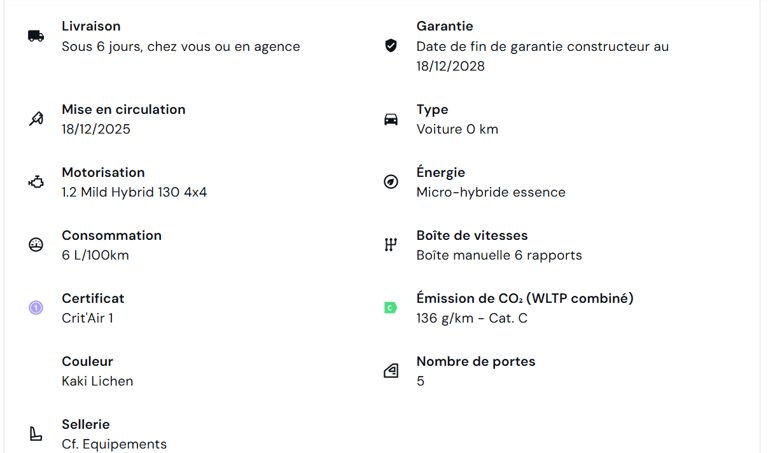Click the Boîte manuelle 6 rapports text
This screenshot has width=768, height=453.
(498, 255)
